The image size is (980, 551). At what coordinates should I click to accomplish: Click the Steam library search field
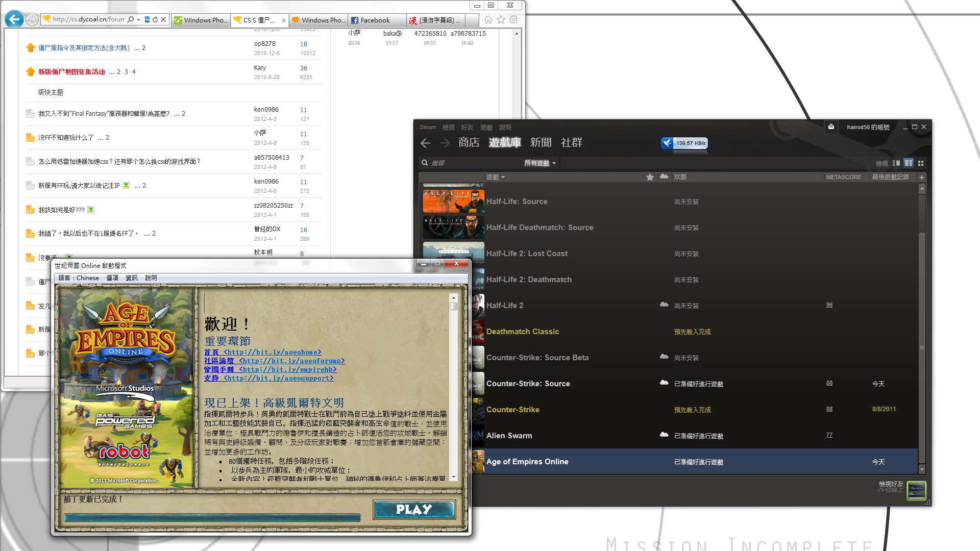[470, 163]
